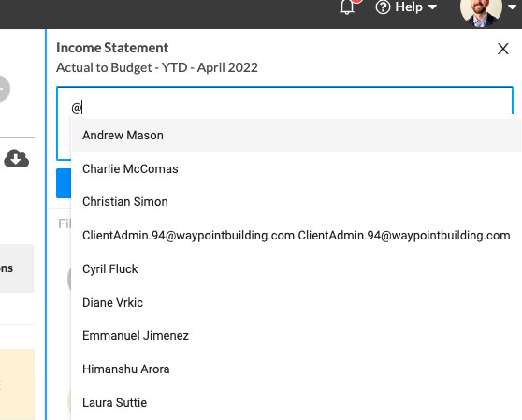The width and height of the screenshot is (522, 420).
Task: Click the partially hidden Filter field
Action: tap(64, 224)
